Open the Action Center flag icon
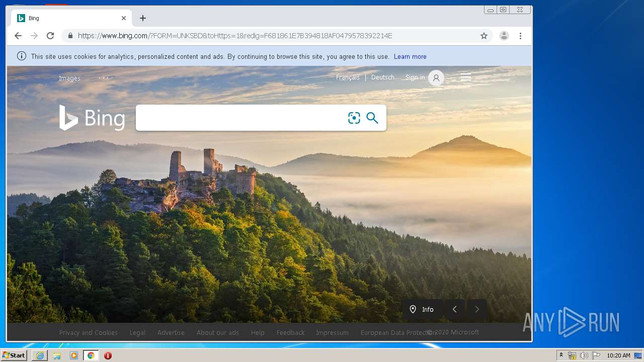 tap(596, 355)
